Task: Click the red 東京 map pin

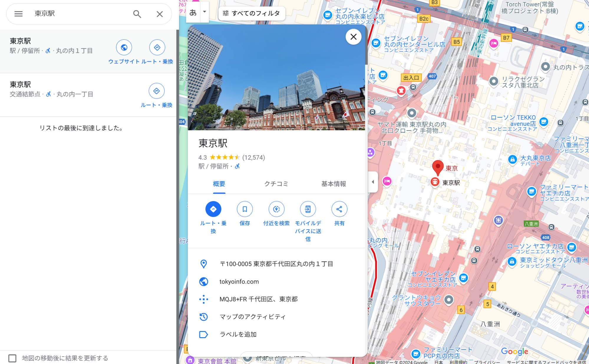Action: click(438, 167)
